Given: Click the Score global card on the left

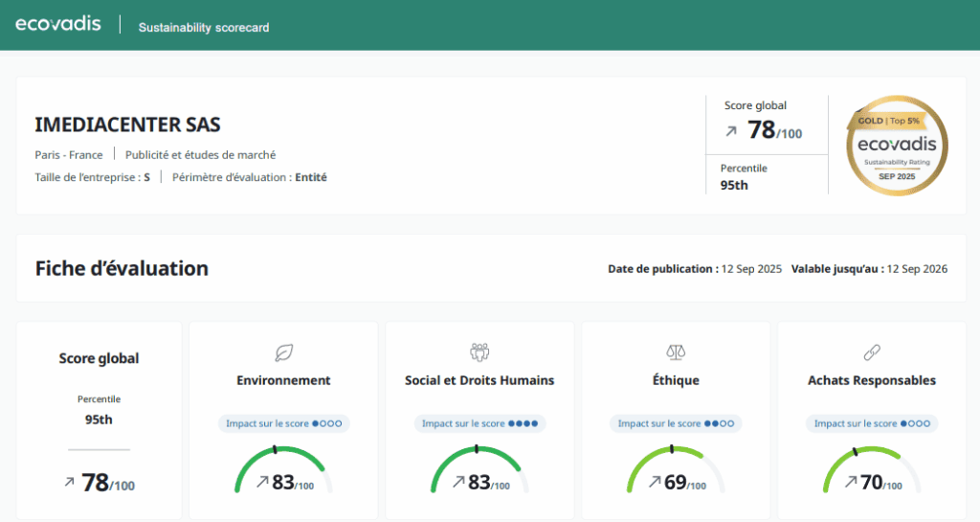Looking at the screenshot, I should tap(99, 421).
